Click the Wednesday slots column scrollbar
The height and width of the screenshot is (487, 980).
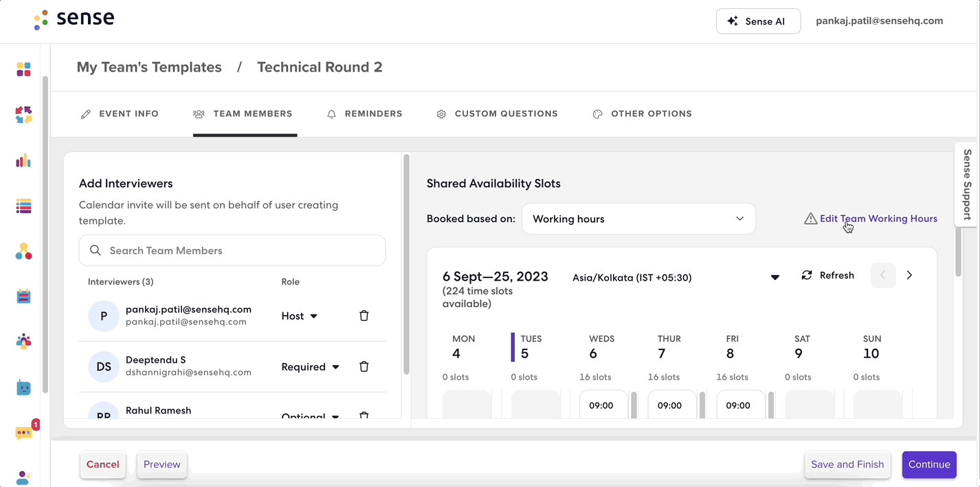(x=634, y=405)
